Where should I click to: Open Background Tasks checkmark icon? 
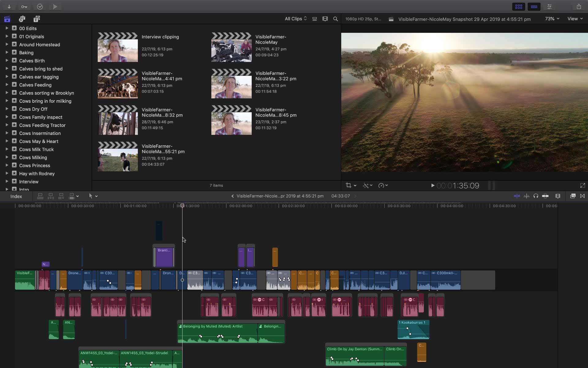(40, 6)
